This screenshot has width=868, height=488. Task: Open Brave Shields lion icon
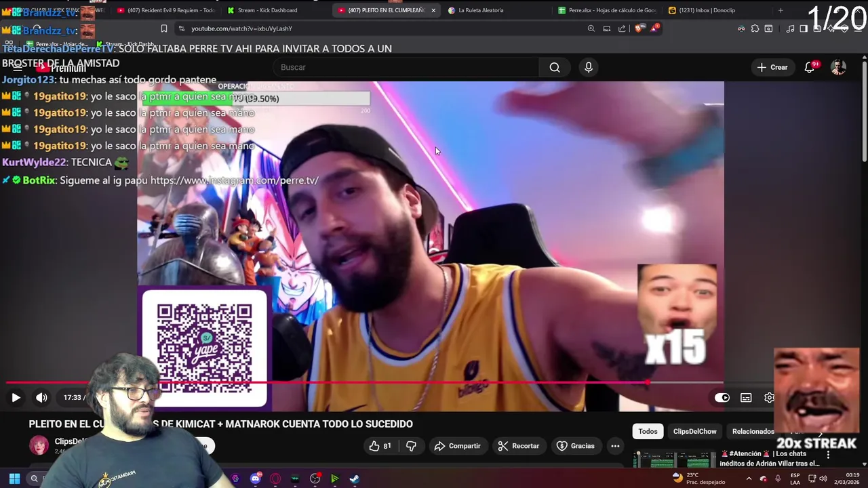tap(639, 28)
